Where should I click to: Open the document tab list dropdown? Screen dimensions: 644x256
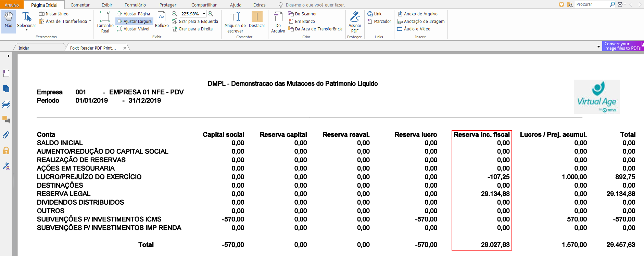click(x=598, y=46)
